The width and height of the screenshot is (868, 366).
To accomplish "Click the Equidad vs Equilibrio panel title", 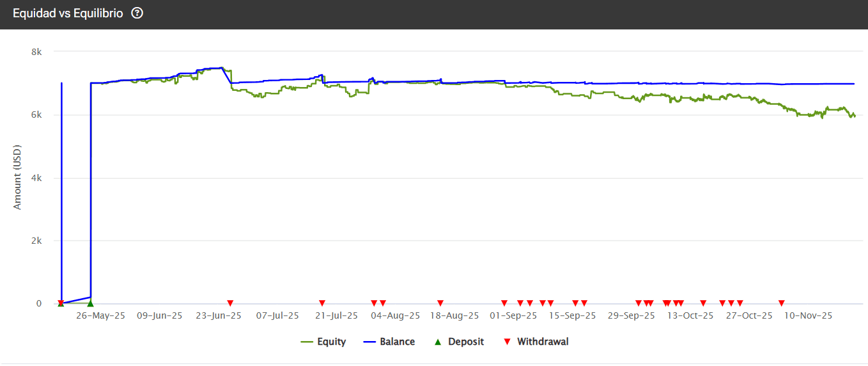I will (x=68, y=13).
